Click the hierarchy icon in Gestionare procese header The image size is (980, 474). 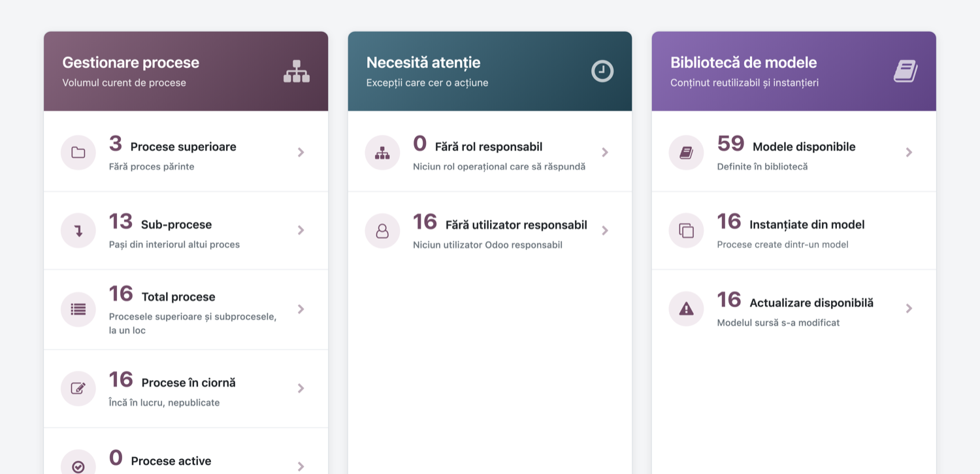[297, 71]
